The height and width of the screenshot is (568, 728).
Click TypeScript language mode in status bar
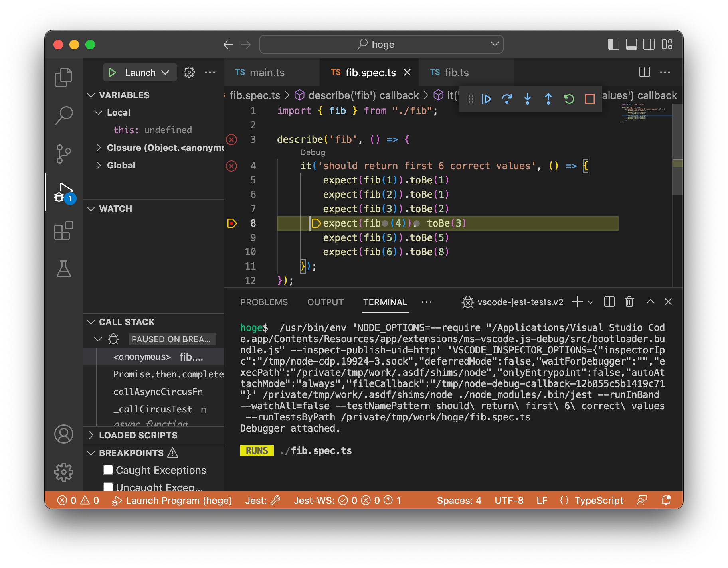coord(598,500)
